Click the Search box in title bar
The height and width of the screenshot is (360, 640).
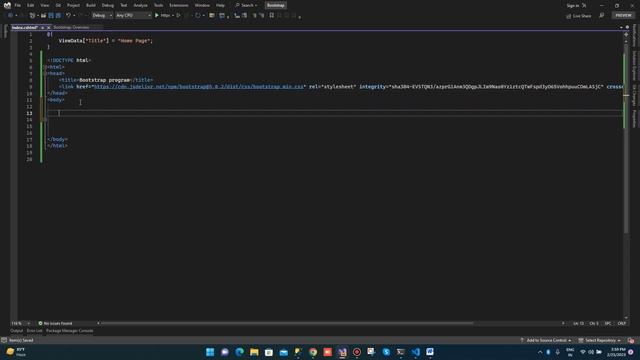click(x=247, y=5)
